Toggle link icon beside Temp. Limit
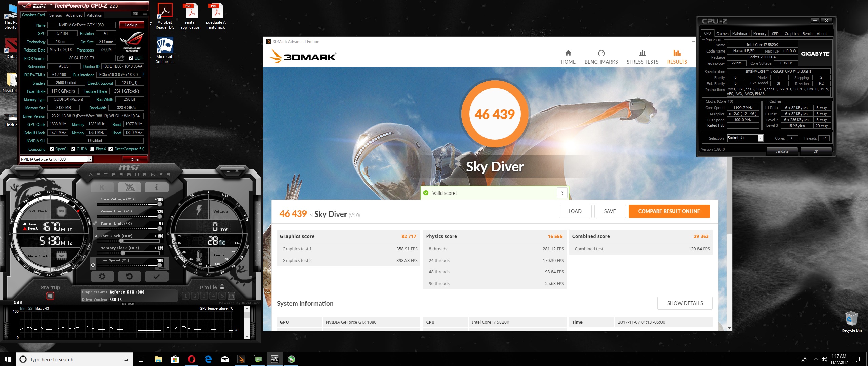 (x=95, y=223)
